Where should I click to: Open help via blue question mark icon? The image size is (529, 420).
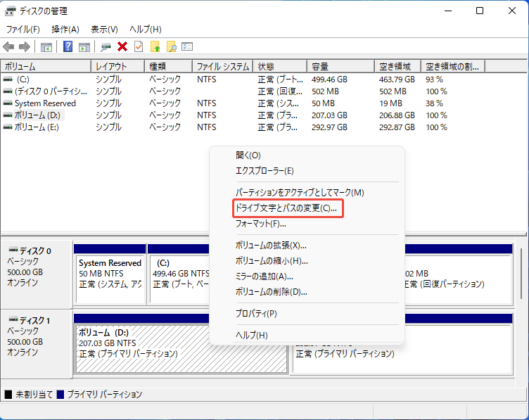coord(68,46)
